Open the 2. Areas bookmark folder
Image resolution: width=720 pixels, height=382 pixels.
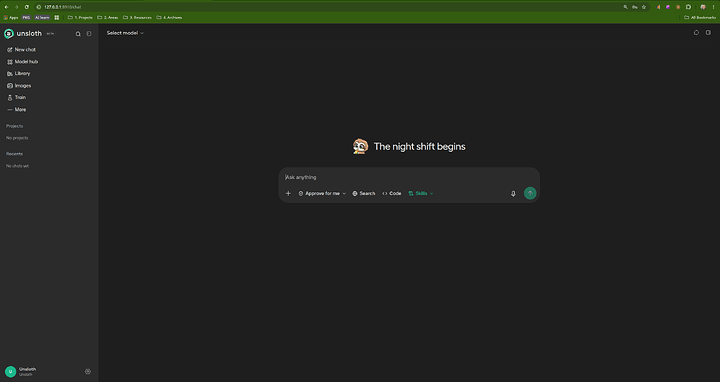coord(108,17)
